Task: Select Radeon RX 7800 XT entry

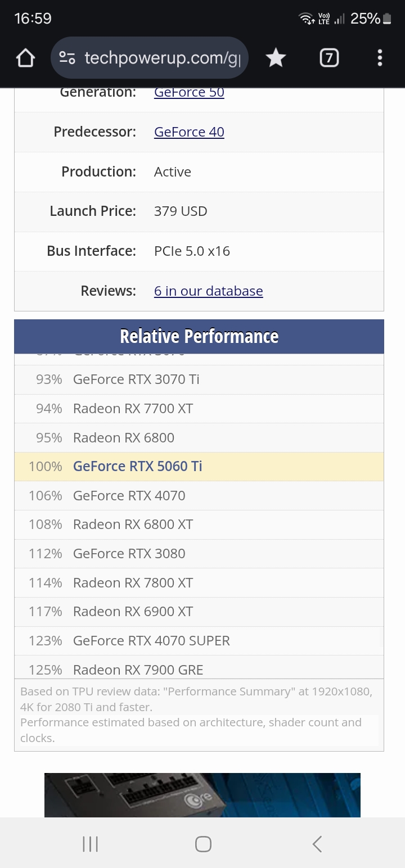Action: (x=133, y=583)
